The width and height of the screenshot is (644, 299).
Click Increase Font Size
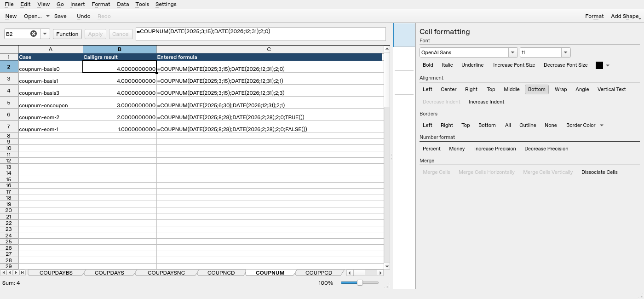coord(514,65)
